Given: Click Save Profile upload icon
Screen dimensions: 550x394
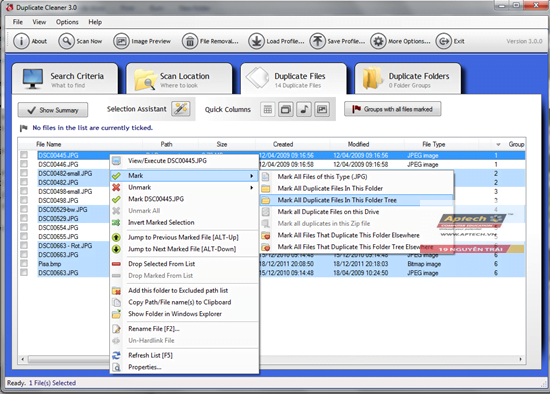Looking at the screenshot, I should coord(317,41).
